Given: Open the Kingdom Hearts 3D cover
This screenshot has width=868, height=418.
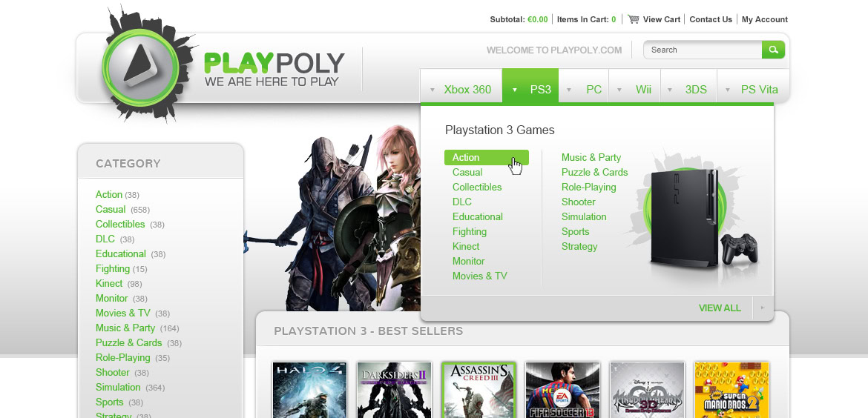Looking at the screenshot, I should 647,390.
